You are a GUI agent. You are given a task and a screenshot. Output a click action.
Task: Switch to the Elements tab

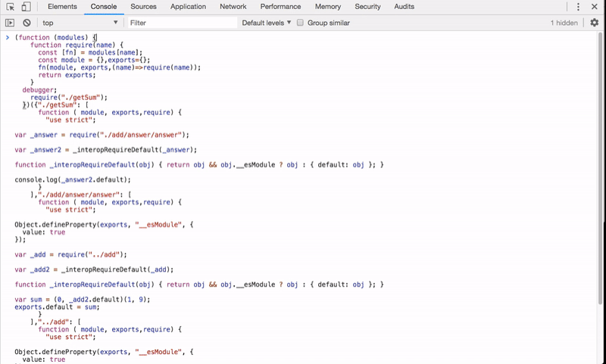62,7
